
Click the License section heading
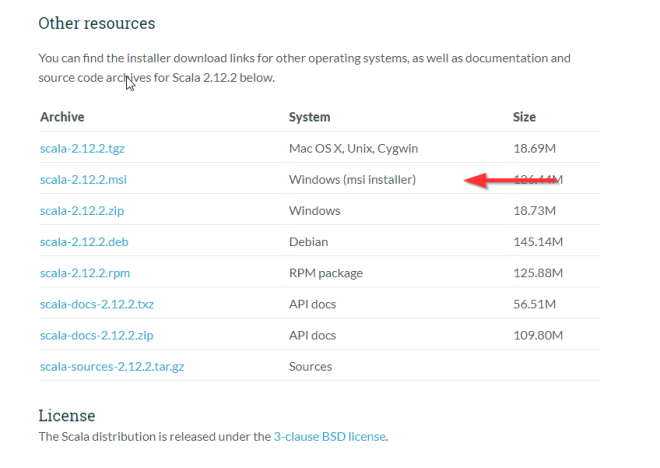[66, 415]
